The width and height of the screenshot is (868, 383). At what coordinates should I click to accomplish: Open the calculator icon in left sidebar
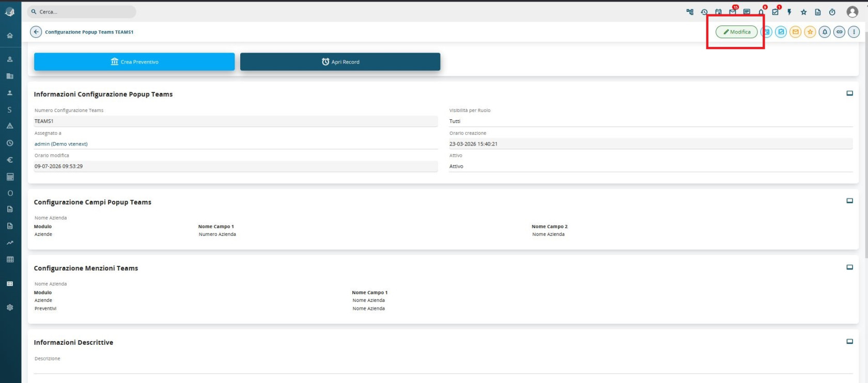click(x=10, y=177)
